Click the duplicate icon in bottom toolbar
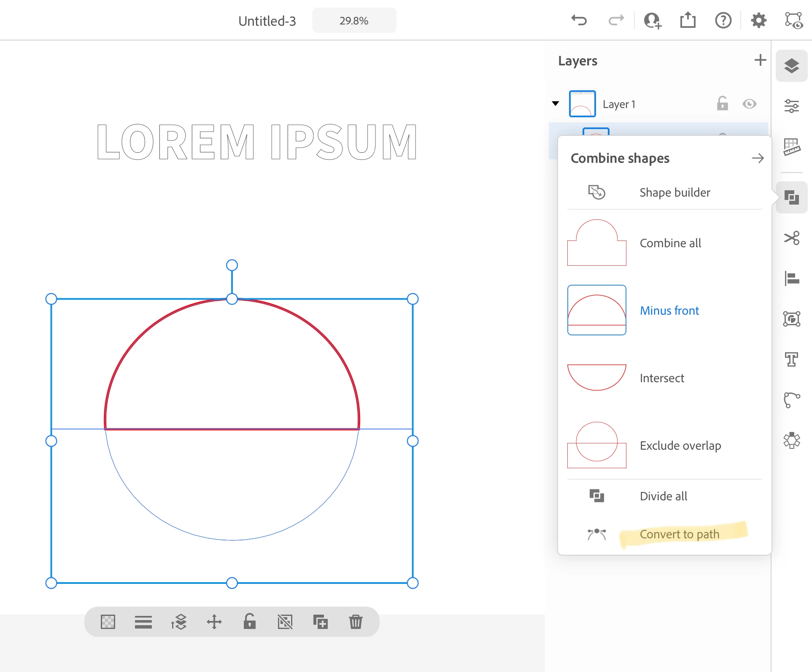 (320, 622)
